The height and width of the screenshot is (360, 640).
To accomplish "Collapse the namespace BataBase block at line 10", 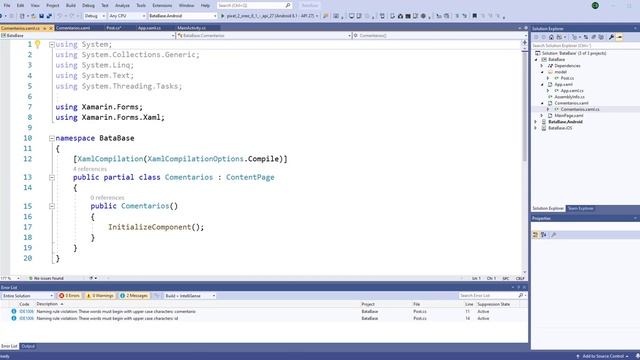I will 52,138.
